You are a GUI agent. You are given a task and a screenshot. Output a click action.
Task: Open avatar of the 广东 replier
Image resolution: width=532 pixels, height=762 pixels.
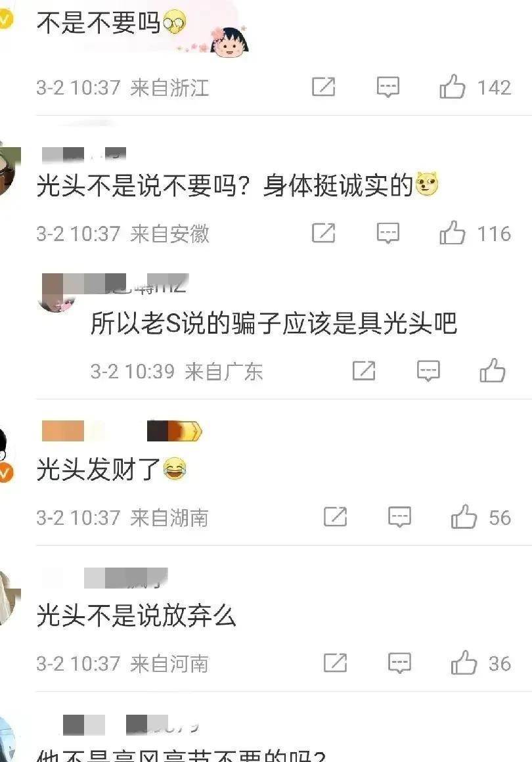(57, 293)
